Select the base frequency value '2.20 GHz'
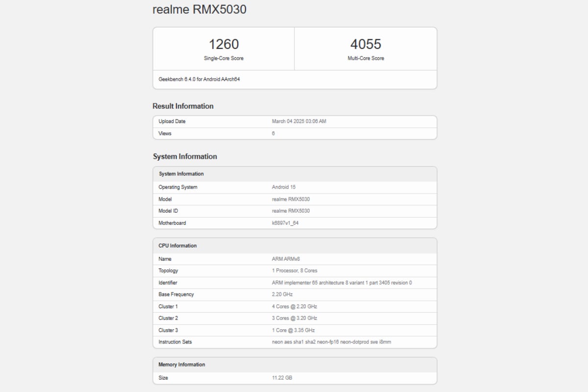 point(282,294)
